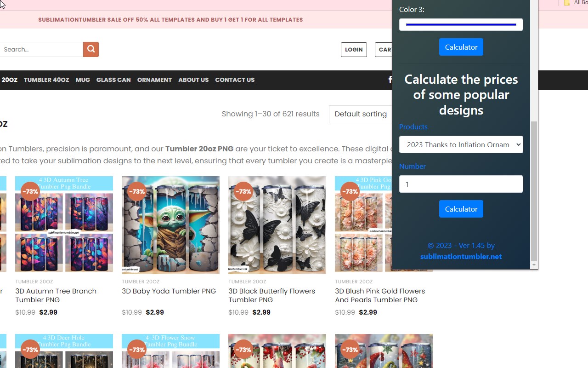Go to ABOUT US page
Screen dimensions: 588x368
pos(193,80)
